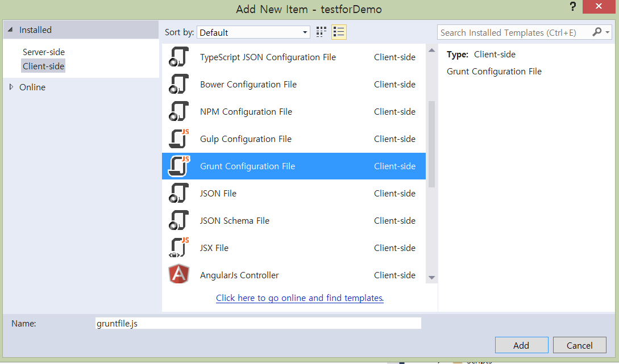Switch to medium icons list view

coord(339,32)
